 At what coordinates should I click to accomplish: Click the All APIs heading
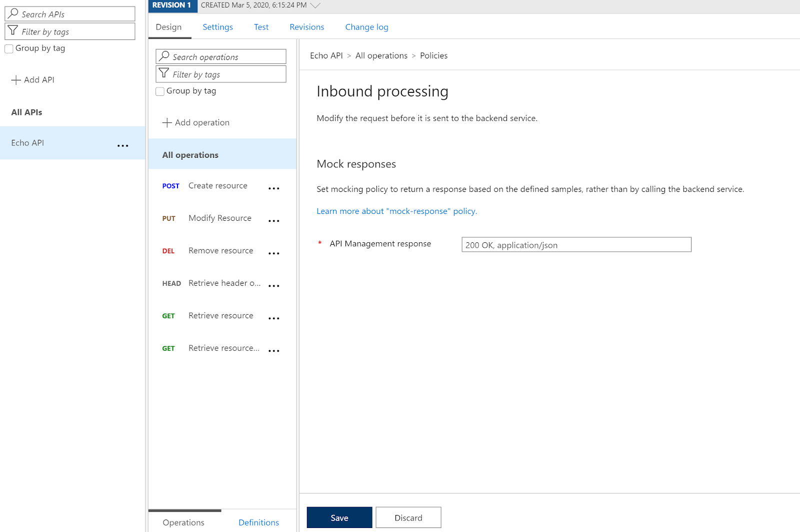click(x=26, y=112)
